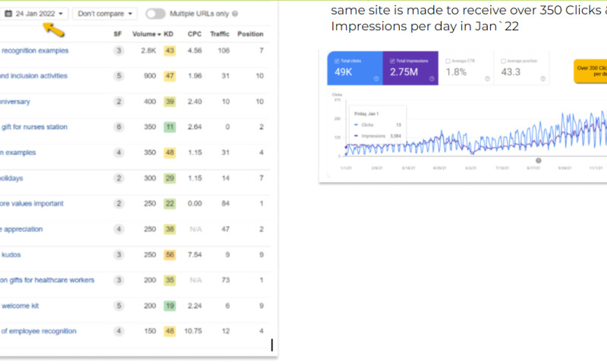The height and width of the screenshot is (364, 607).
Task: Click the SF badge showing 6
Action: (119, 127)
